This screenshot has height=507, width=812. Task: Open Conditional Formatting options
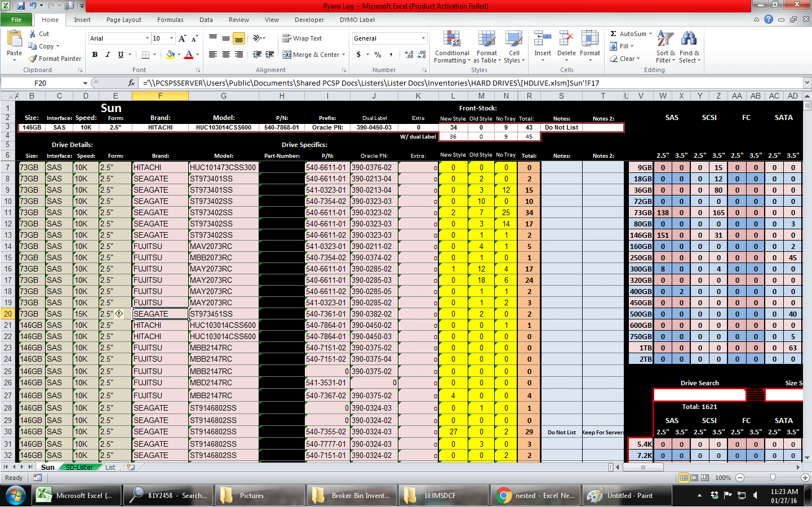(451, 47)
